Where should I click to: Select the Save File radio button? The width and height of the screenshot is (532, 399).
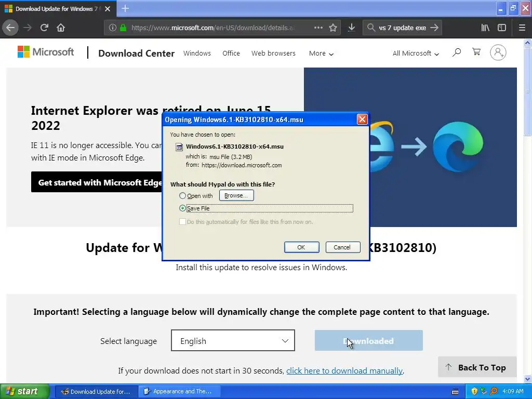[182, 208]
